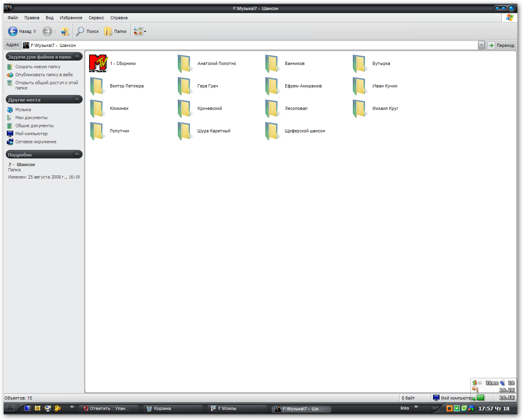Click the green Переход go arrow
Screen dimensions: 523x420
491,45
